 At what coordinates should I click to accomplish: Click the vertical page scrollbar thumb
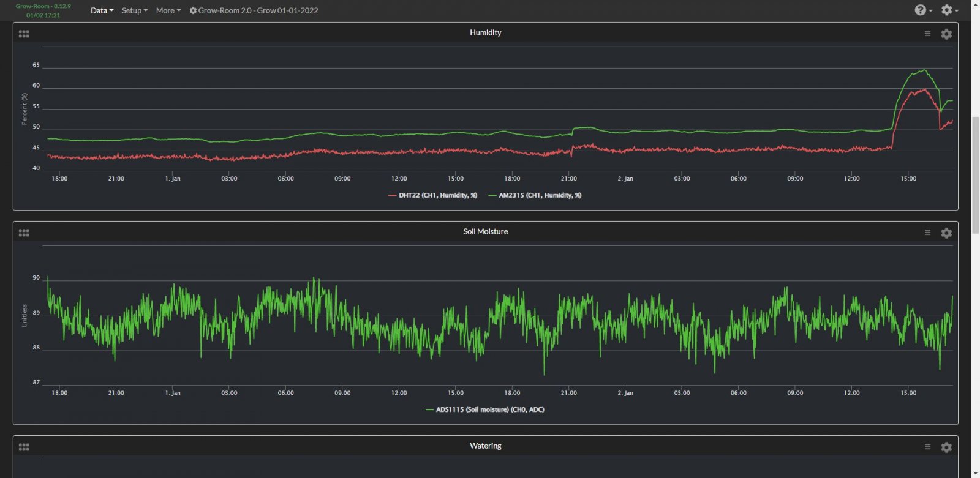tap(975, 174)
